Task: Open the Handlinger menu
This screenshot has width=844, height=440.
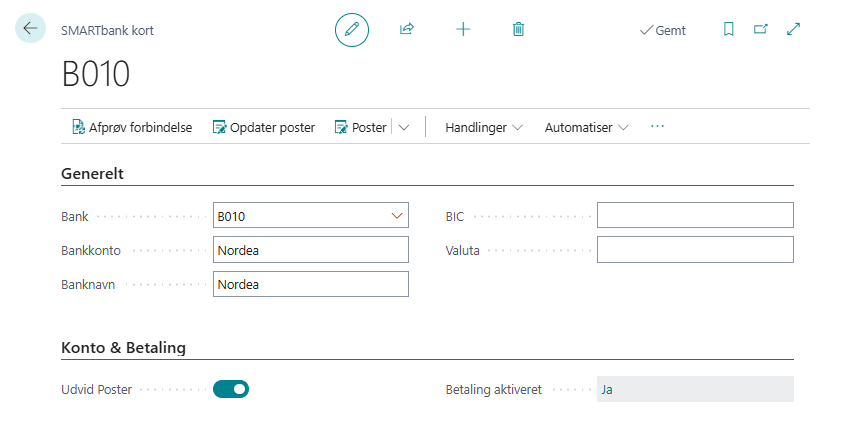Action: [x=484, y=128]
